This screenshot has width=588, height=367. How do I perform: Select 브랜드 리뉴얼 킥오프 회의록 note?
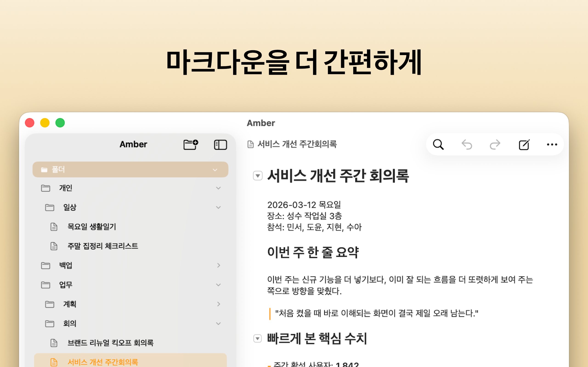point(110,343)
